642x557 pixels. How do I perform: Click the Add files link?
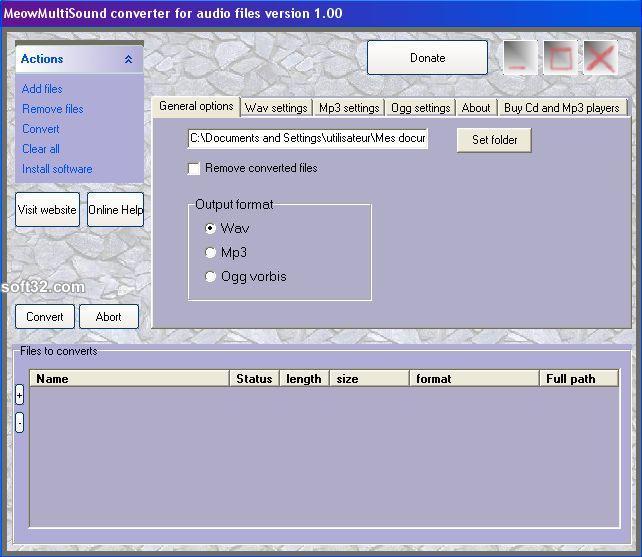[42, 89]
